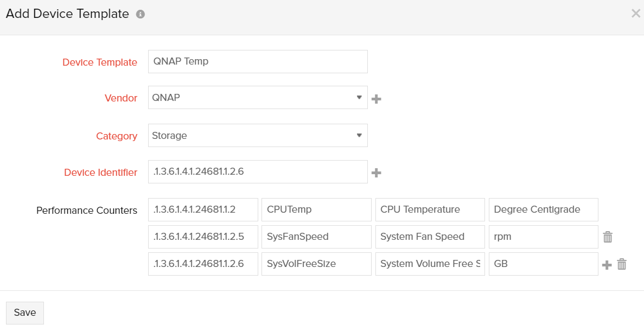
Task: Click the plus icon beside Vendor
Action: (377, 98)
